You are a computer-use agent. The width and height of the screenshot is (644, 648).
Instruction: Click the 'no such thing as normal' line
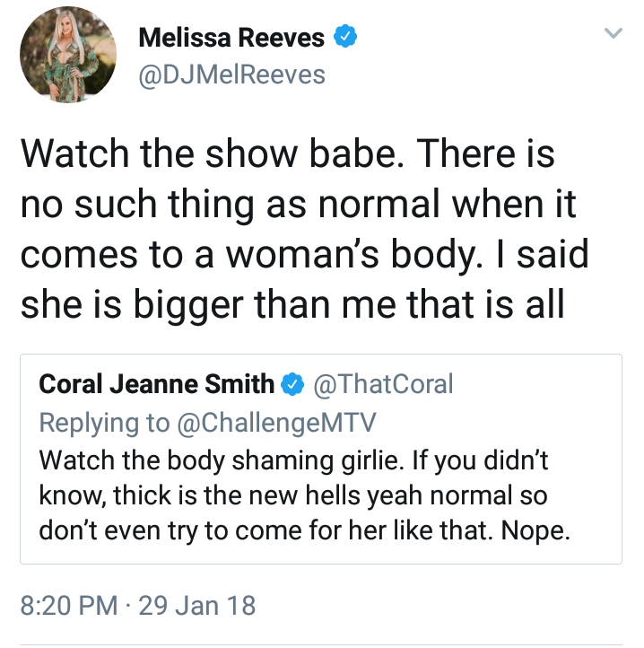298,205
